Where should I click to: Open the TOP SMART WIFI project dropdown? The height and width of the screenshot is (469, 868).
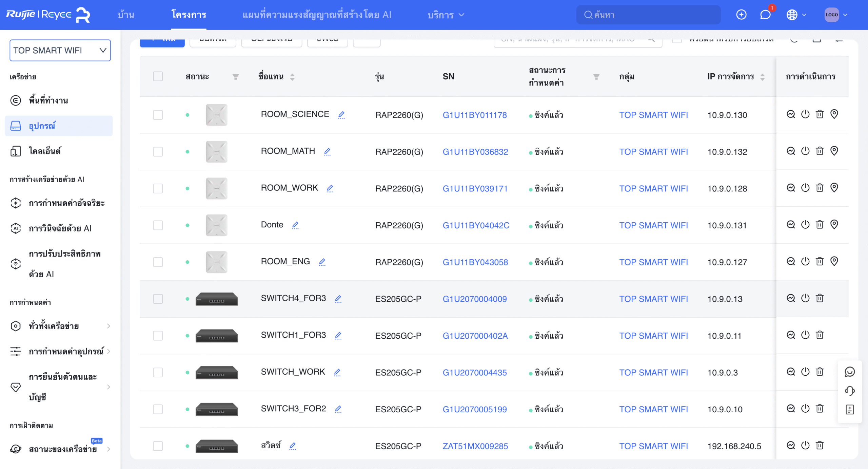(60, 50)
